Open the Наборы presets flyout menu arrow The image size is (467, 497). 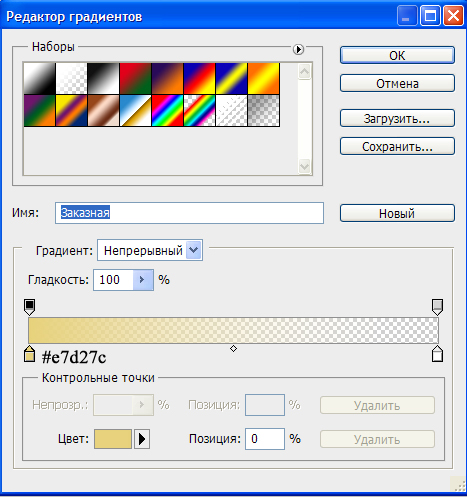click(298, 49)
